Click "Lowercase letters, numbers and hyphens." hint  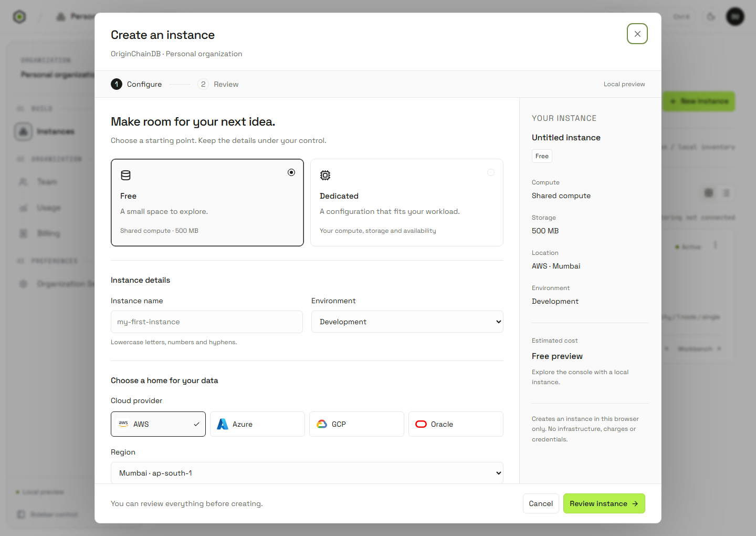(174, 342)
